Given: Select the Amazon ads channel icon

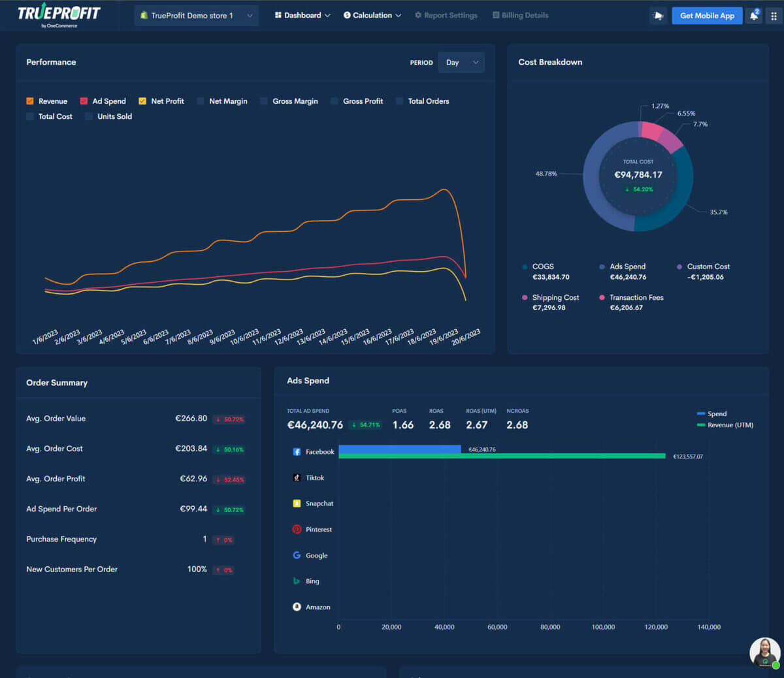Looking at the screenshot, I should (298, 607).
